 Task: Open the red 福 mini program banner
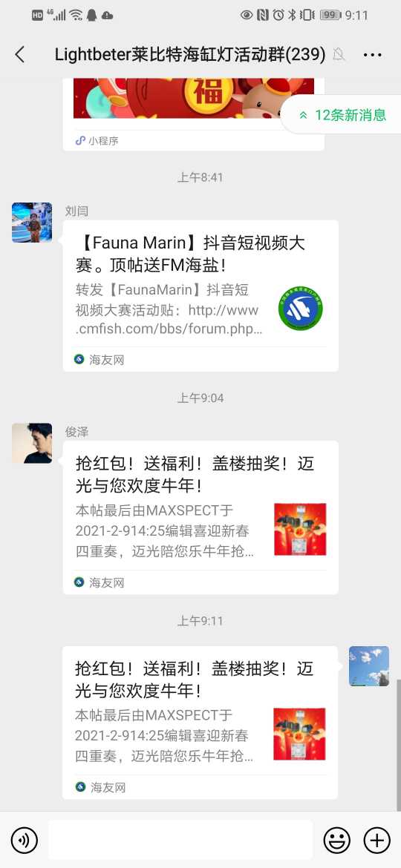[x=194, y=98]
